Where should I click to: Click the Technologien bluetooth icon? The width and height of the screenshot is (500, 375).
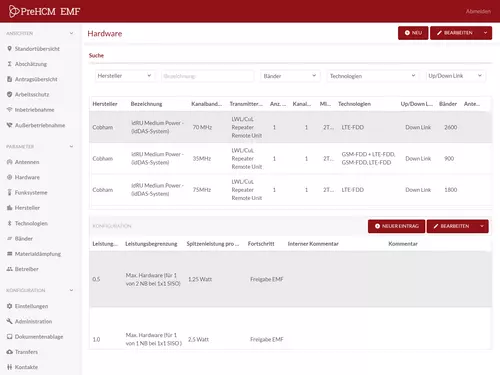coord(9,223)
